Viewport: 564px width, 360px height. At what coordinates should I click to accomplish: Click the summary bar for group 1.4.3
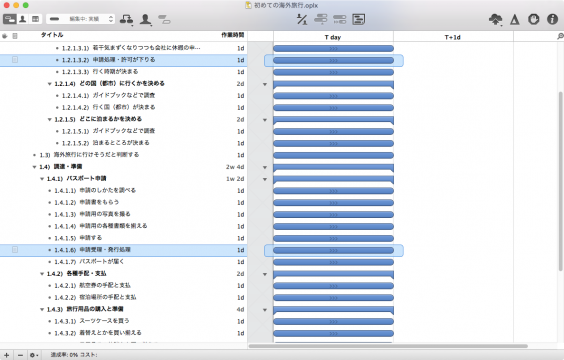pos(333,310)
